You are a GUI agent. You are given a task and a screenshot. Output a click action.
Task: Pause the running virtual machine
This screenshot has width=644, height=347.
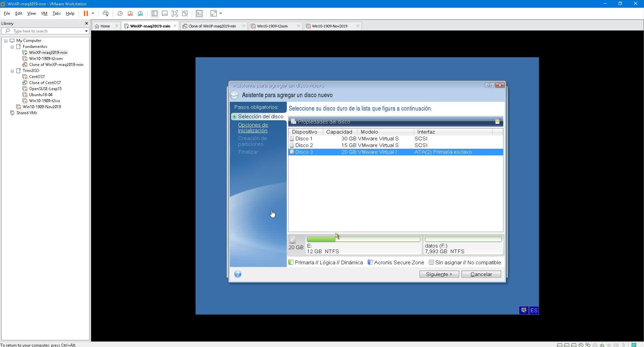86,13
